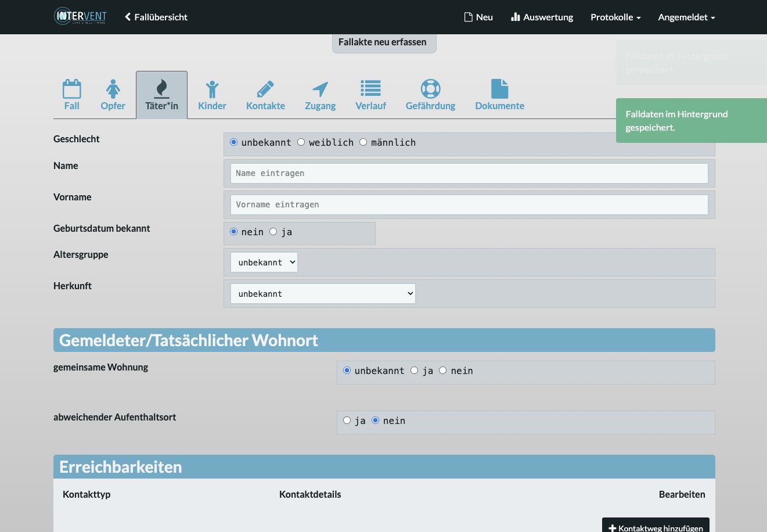Click in the Name input field

point(469,173)
